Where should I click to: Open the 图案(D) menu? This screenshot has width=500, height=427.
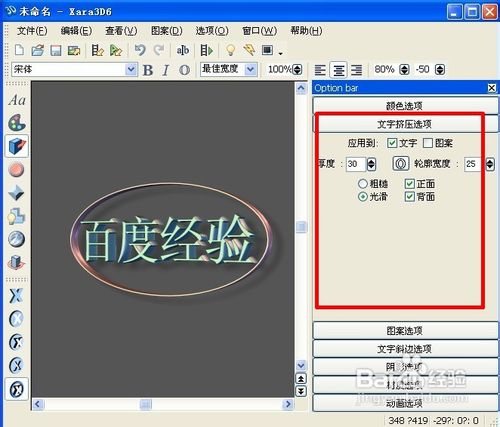pyautogui.click(x=166, y=31)
